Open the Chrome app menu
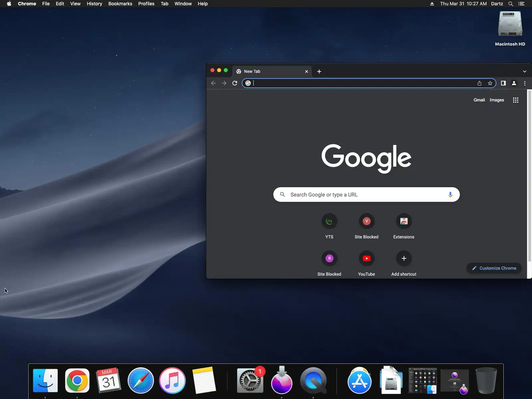This screenshot has height=399, width=532. tap(27, 4)
